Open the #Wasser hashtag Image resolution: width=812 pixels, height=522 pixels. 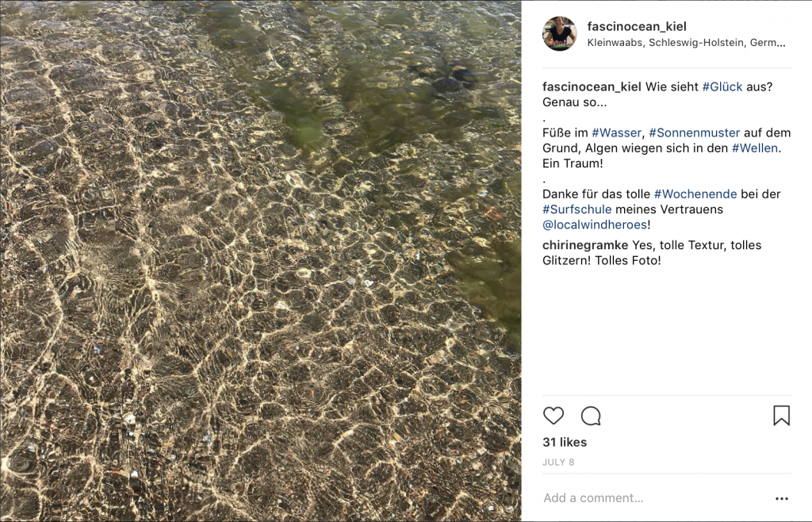pyautogui.click(x=617, y=132)
